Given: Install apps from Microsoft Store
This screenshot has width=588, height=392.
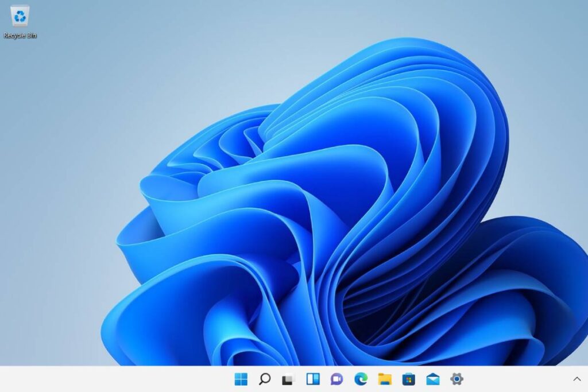Looking at the screenshot, I should (x=408, y=379).
